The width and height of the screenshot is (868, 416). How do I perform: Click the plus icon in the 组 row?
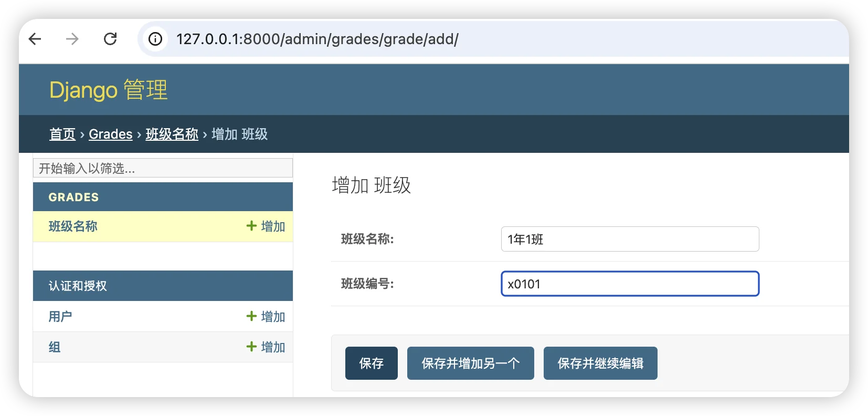[x=251, y=347]
